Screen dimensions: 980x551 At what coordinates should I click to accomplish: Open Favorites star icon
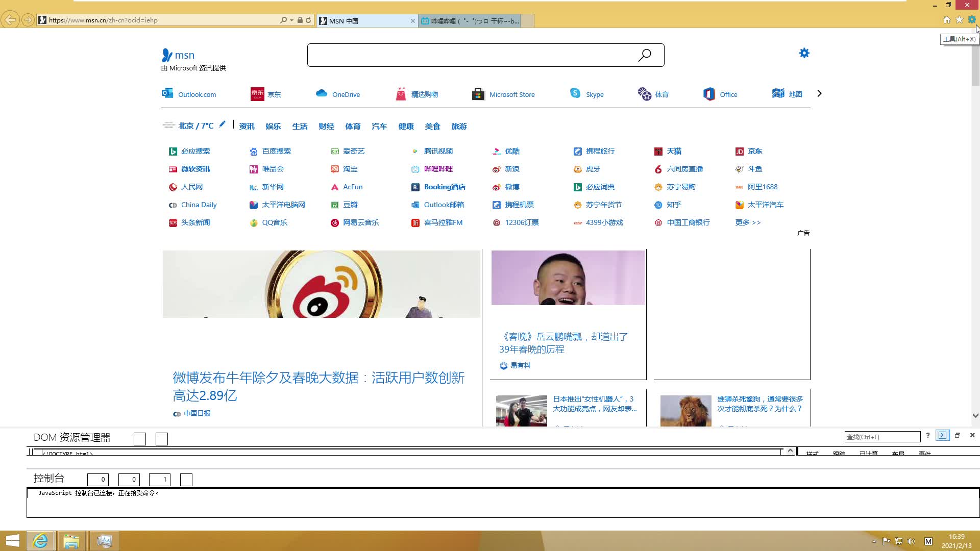coord(959,20)
